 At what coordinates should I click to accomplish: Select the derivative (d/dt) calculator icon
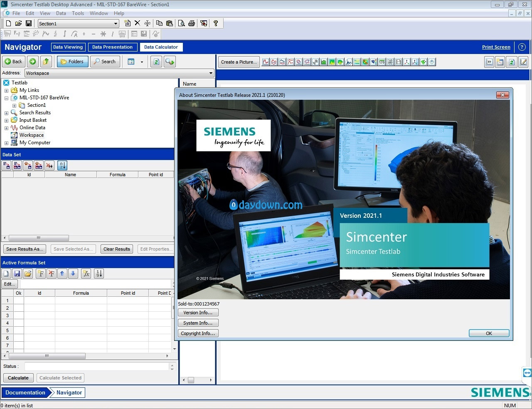pos(55,33)
